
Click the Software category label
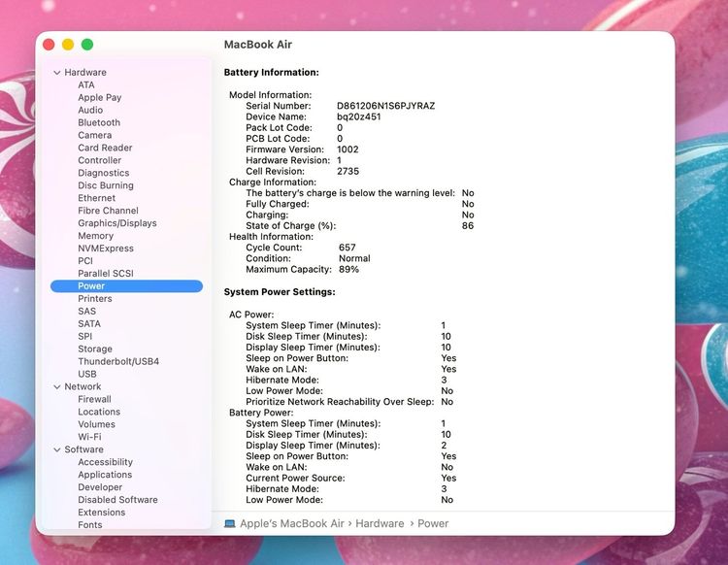pyautogui.click(x=84, y=449)
